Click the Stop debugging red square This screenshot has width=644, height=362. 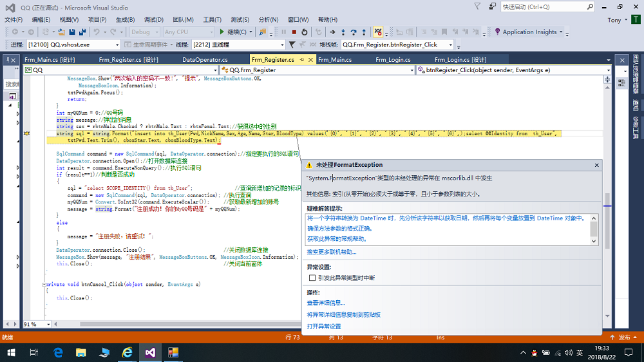(x=294, y=32)
